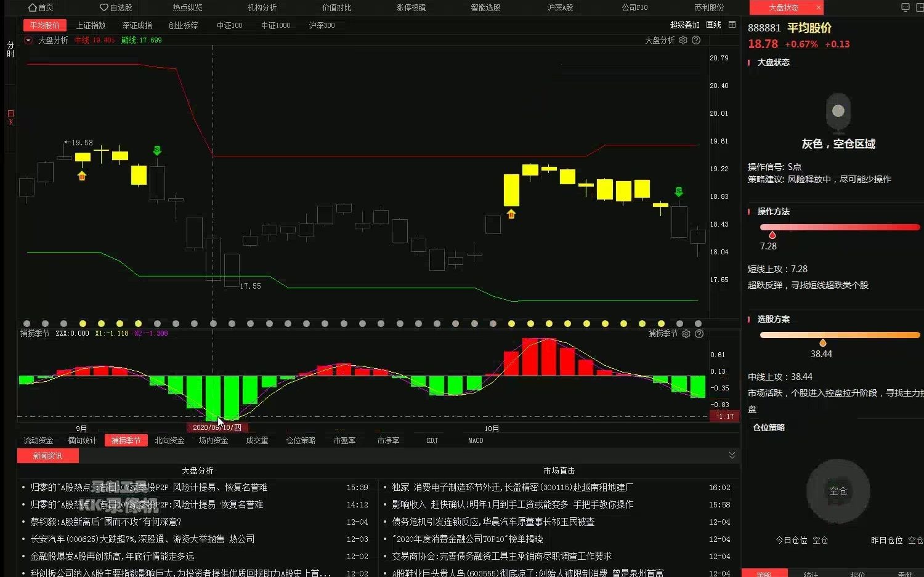Open the 苏利股份 tab

709,7
